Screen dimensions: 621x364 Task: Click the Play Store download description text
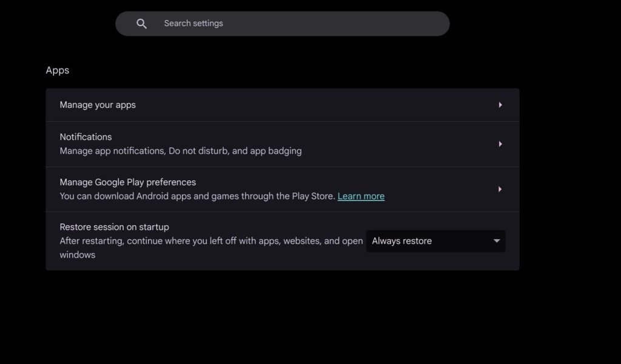[x=197, y=196]
